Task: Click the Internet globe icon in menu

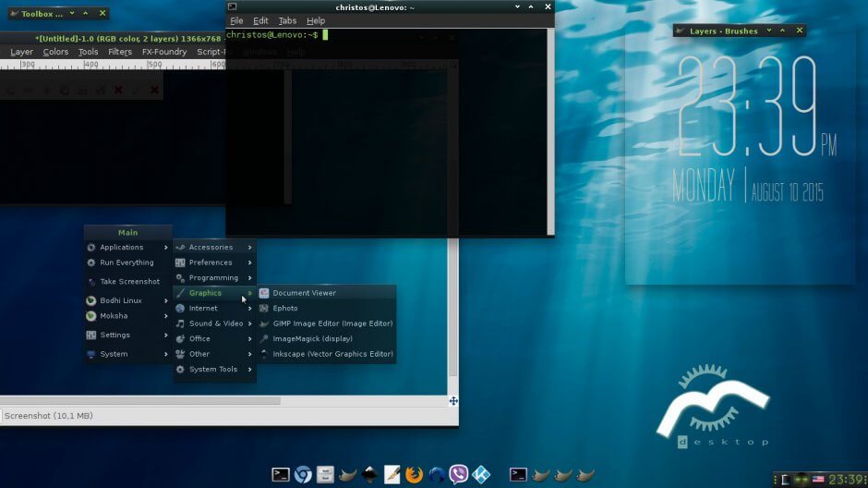Action: (180, 309)
